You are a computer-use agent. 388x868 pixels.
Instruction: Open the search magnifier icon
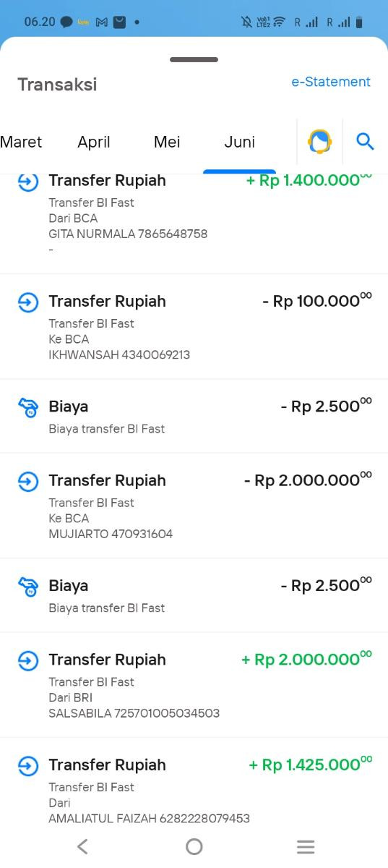[x=365, y=142]
